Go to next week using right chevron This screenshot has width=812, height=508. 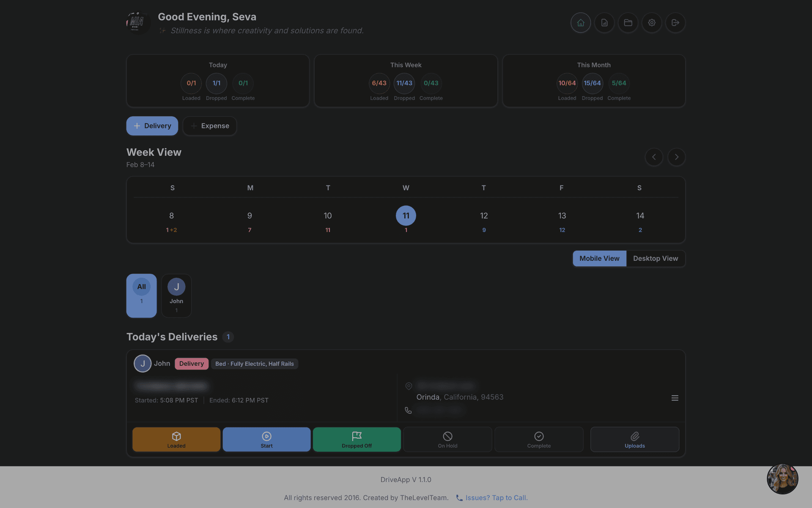(676, 157)
